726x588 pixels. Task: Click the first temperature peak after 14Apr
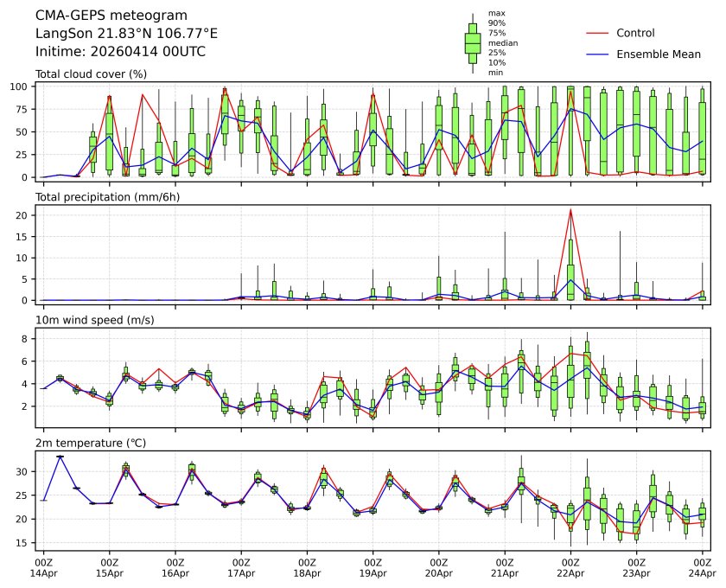tap(60, 456)
